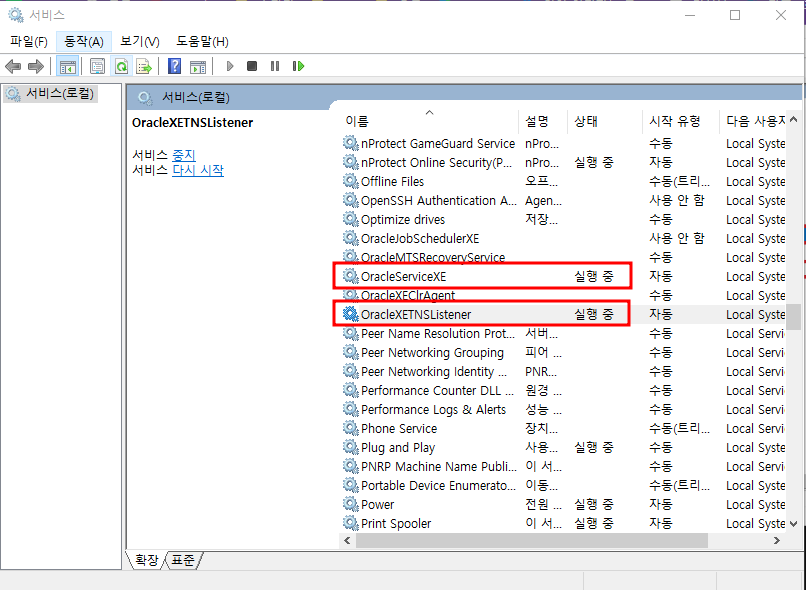Go forward with the toolbar forward arrow
Viewport: 806px width, 590px height.
pyautogui.click(x=35, y=66)
